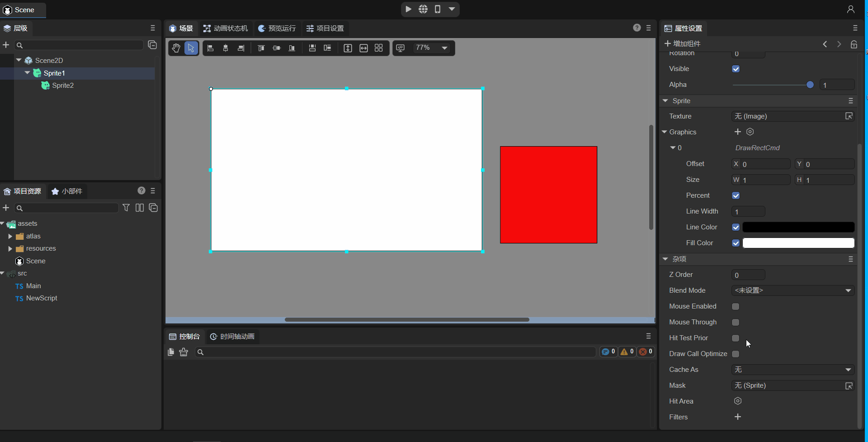Image resolution: width=868 pixels, height=442 pixels.
Task: Clear the console with the broom icon
Action: 184,352
